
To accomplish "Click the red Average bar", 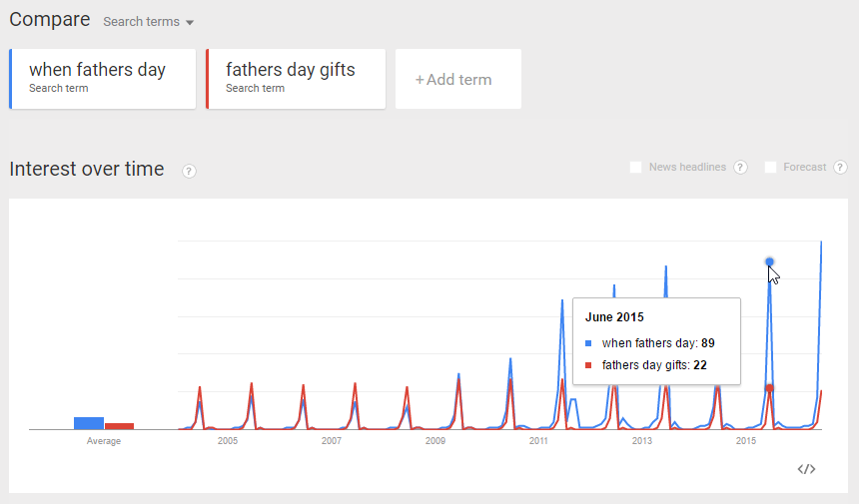I will tap(120, 426).
